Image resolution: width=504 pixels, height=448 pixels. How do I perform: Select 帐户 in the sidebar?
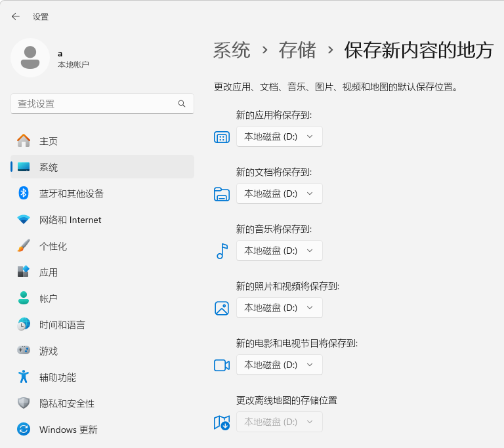tap(102, 298)
